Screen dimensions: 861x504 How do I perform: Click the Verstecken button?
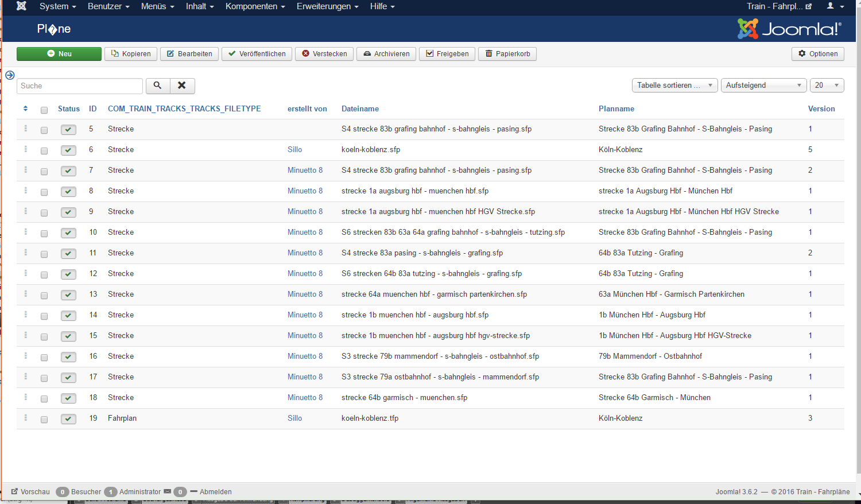pos(324,54)
